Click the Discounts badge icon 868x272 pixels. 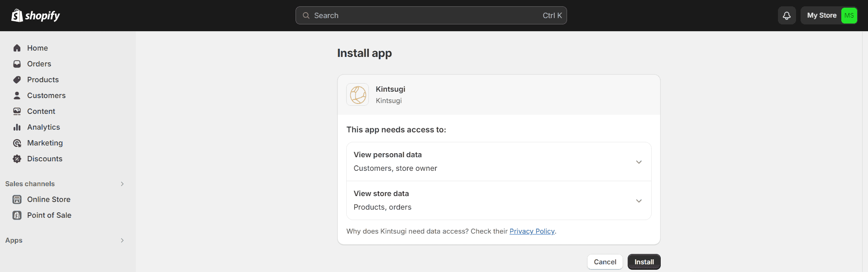[x=17, y=159]
